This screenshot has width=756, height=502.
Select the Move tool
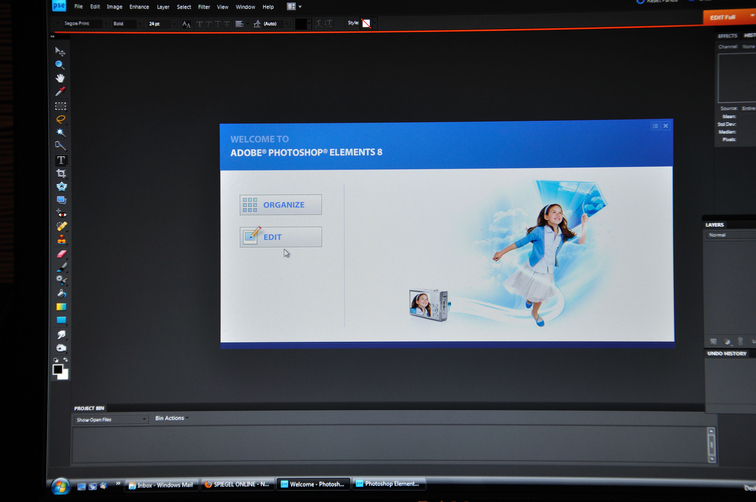click(60, 51)
